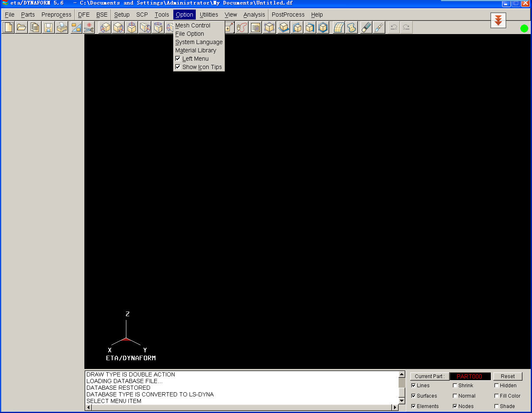Click the right view cube icon
This screenshot has height=413, width=532.
[x=310, y=28]
